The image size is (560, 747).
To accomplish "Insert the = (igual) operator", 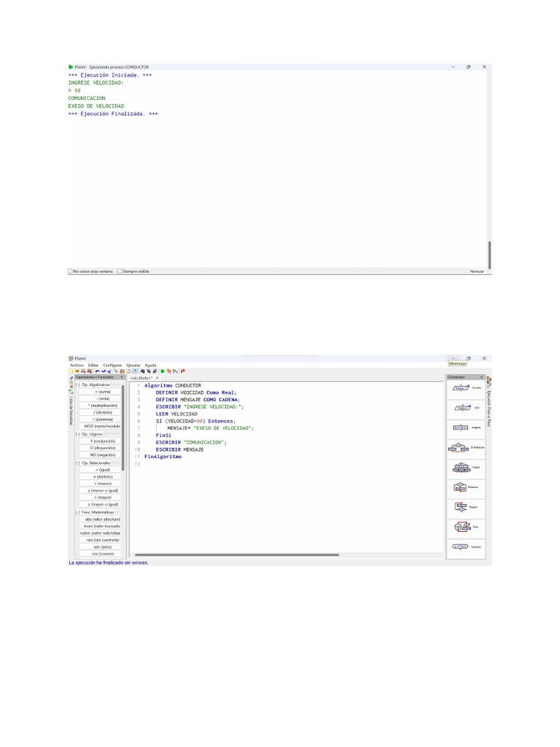I will (100, 470).
